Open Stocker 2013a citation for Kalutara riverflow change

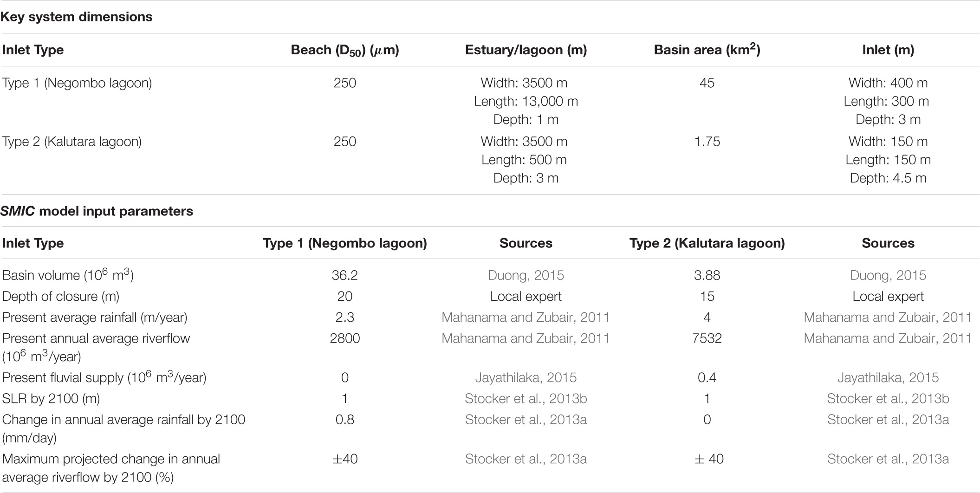pos(888,459)
